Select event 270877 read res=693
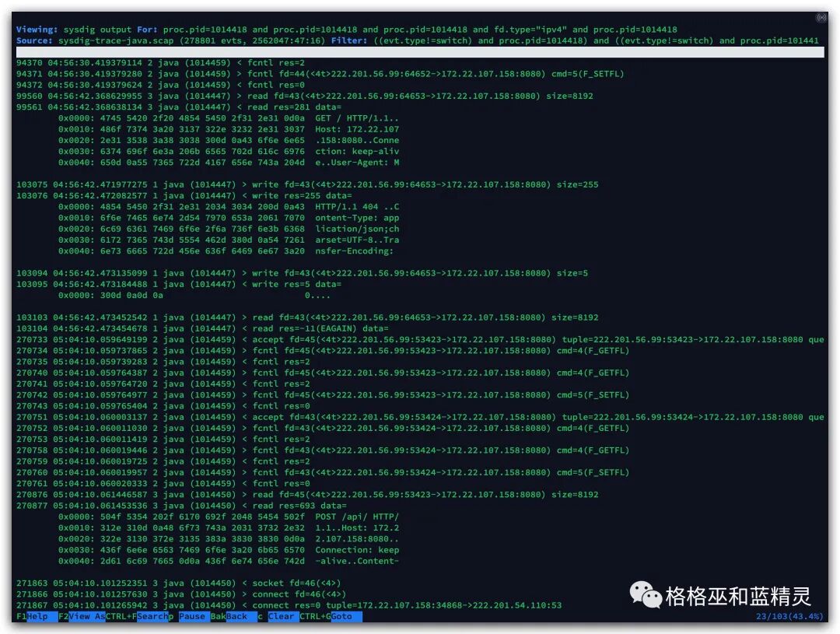This screenshot has height=634, width=840. point(181,506)
